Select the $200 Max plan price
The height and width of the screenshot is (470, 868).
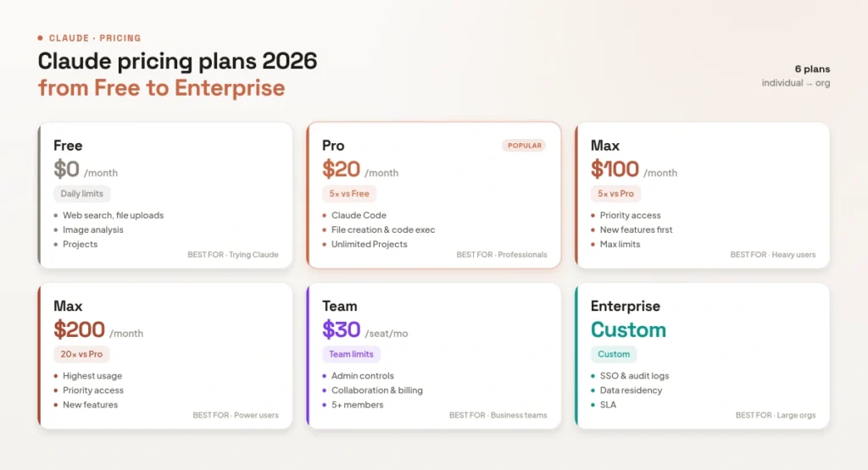click(x=79, y=330)
